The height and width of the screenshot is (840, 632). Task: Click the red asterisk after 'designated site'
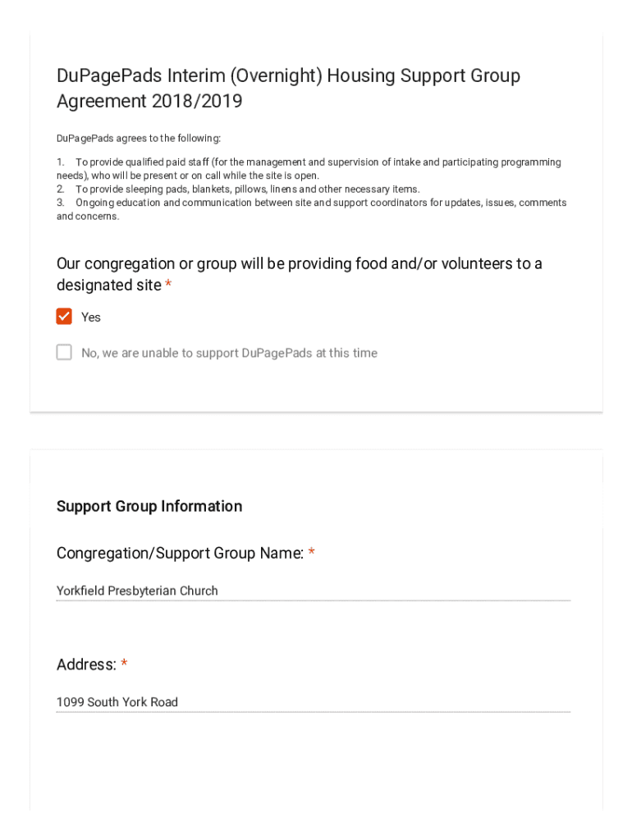click(168, 285)
